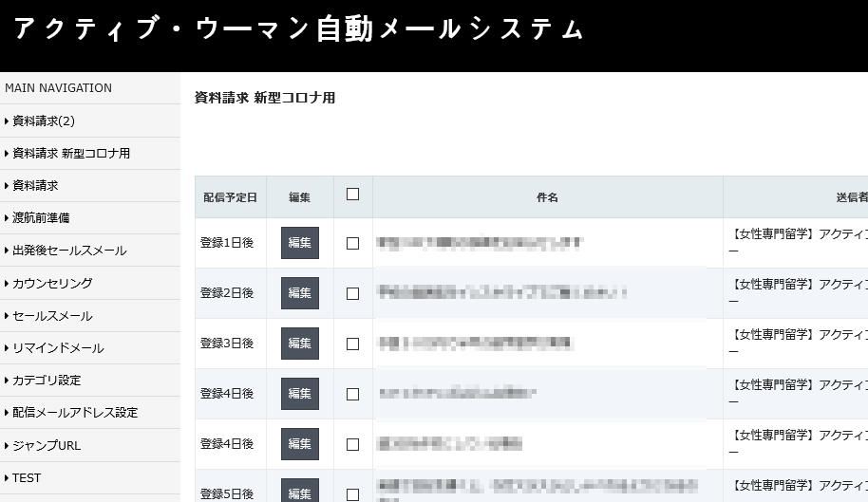Open カテゴリ設定 settings page
This screenshot has height=502, width=868.
pos(47,381)
